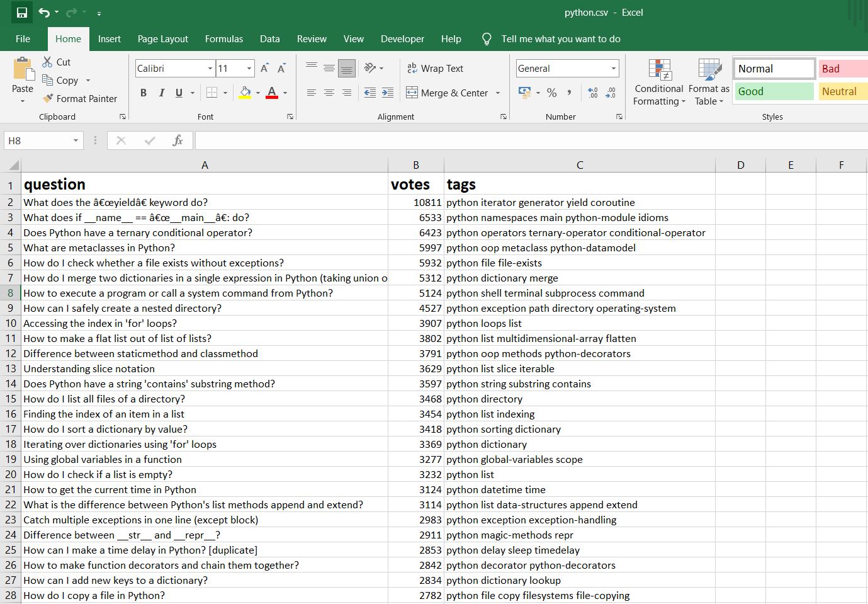Click the Insert Function fx icon
Screen dimensions: 868x604
pos(178,140)
